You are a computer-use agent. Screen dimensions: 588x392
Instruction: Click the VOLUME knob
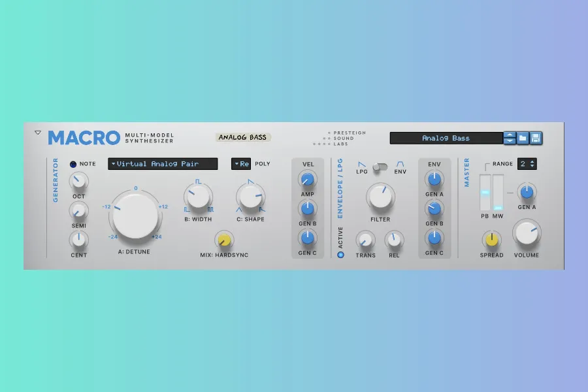coord(527,233)
